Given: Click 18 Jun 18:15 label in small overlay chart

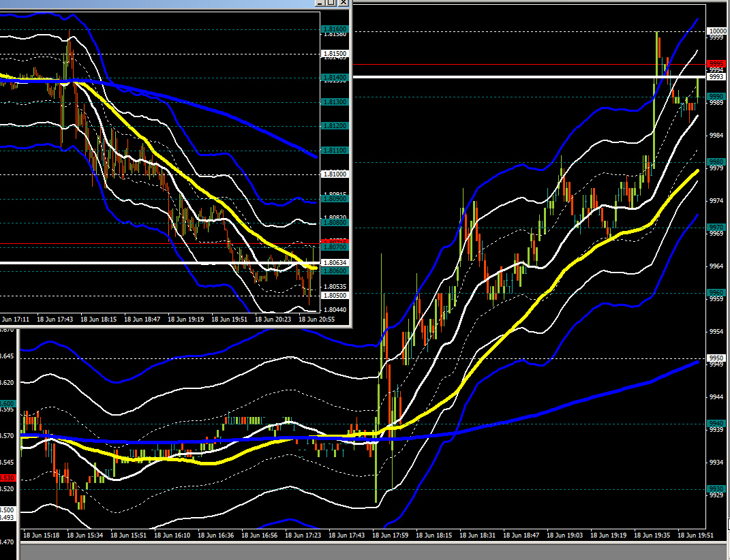Looking at the screenshot, I should tap(98, 320).
